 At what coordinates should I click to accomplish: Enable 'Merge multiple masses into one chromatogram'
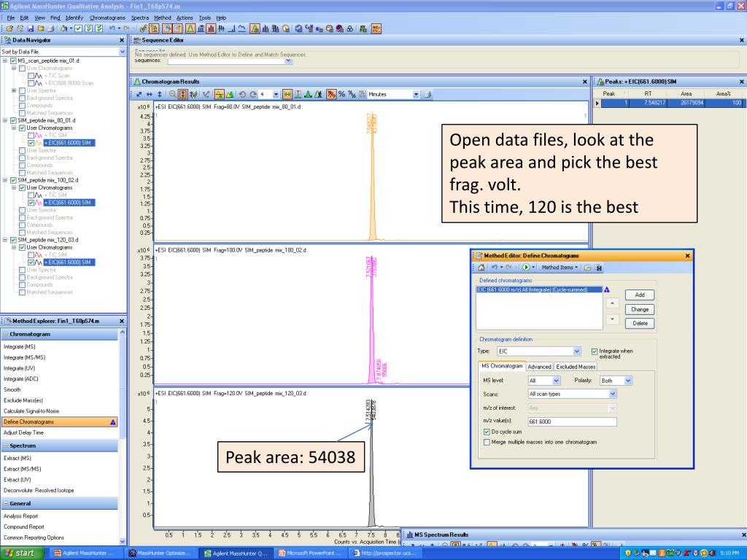(487, 443)
